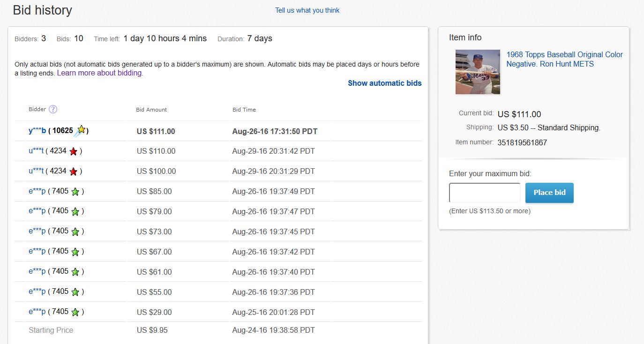The height and width of the screenshot is (344, 644).
Task: Open bidder e***p in the US $55.00 row
Action: click(x=37, y=292)
